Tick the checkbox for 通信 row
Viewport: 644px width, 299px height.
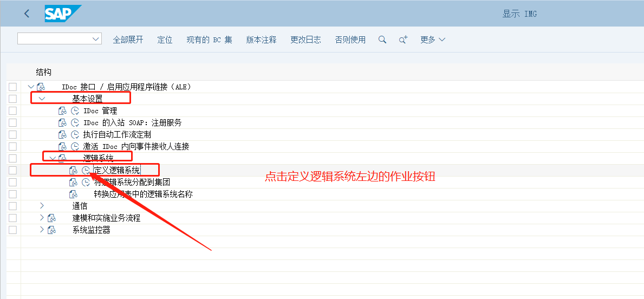[12, 206]
